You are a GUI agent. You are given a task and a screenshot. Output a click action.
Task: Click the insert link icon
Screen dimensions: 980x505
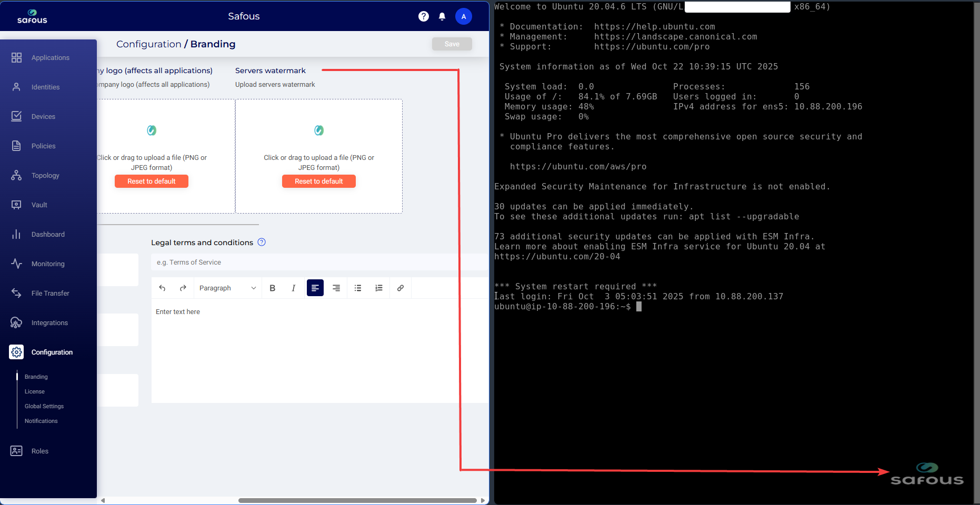pyautogui.click(x=401, y=288)
